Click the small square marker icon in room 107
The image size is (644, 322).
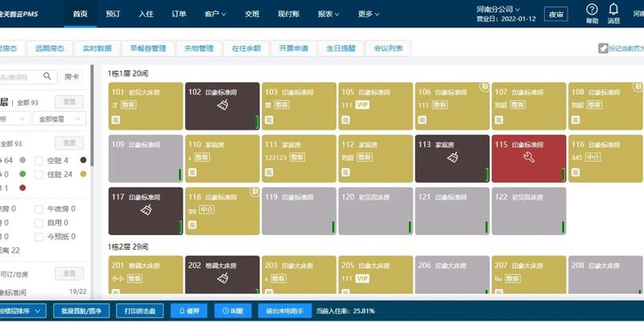(498, 120)
